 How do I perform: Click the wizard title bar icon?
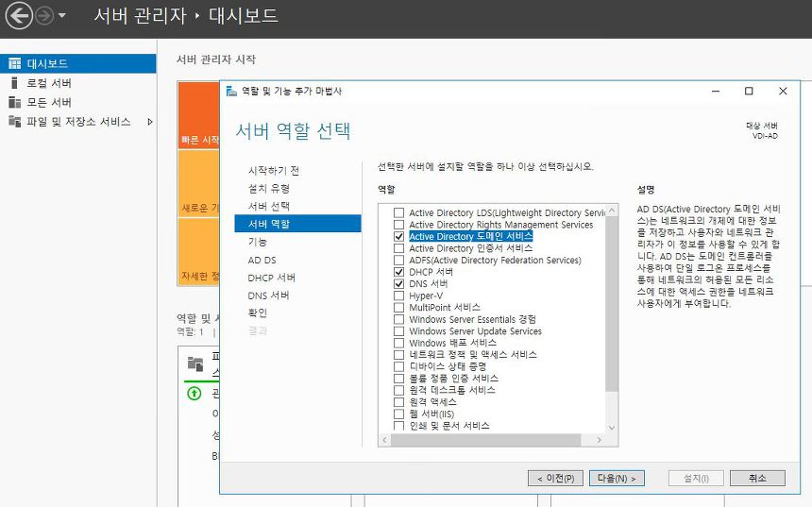click(231, 92)
